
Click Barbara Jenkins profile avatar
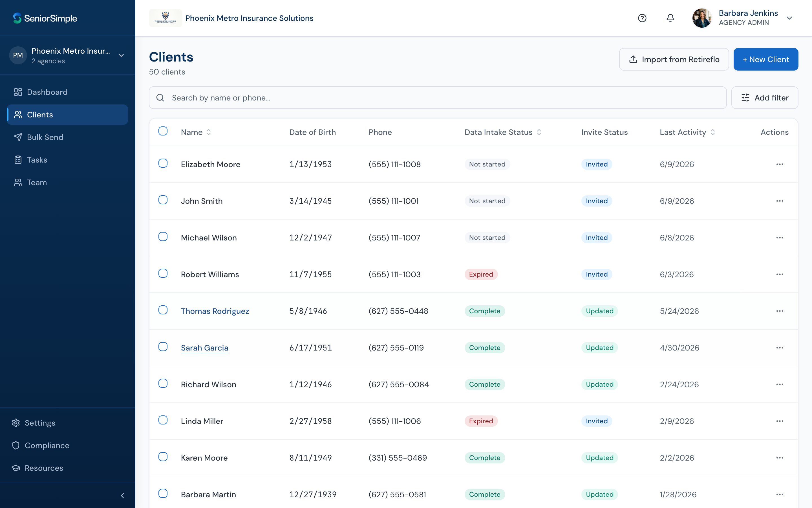pyautogui.click(x=701, y=18)
